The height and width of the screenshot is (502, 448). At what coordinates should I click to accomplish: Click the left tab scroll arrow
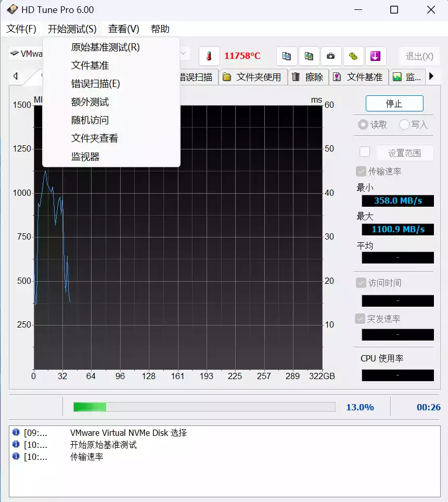(15, 76)
